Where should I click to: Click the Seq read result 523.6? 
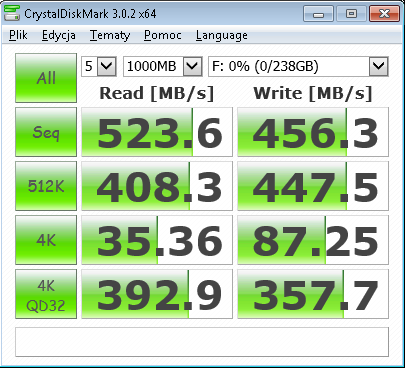pyautogui.click(x=157, y=132)
